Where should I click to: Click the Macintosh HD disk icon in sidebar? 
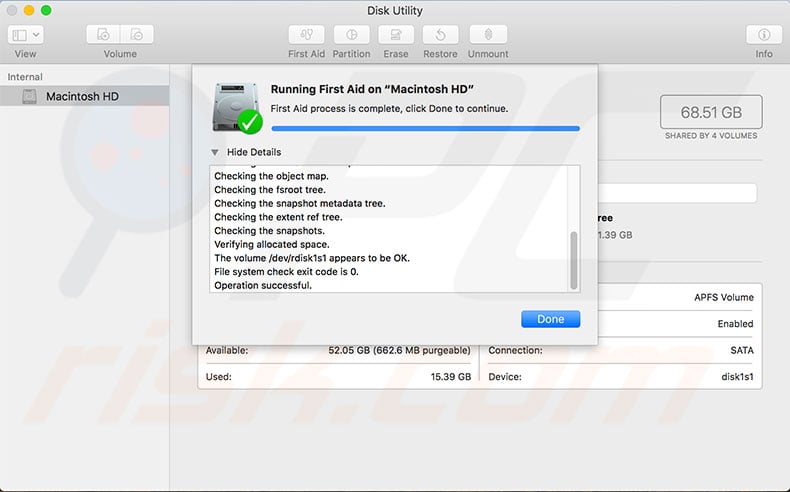click(x=29, y=96)
